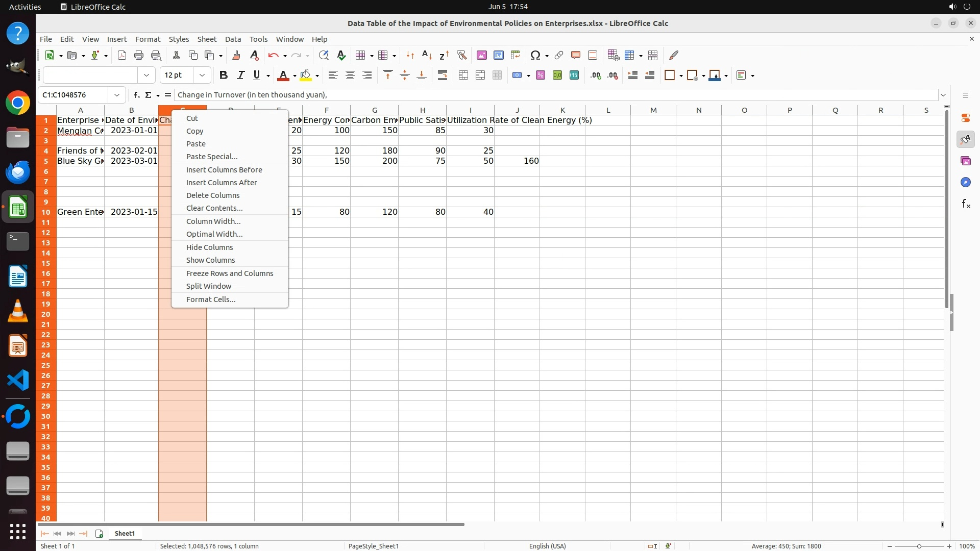
Task: Click the Sort Ascending icon
Action: [427, 55]
